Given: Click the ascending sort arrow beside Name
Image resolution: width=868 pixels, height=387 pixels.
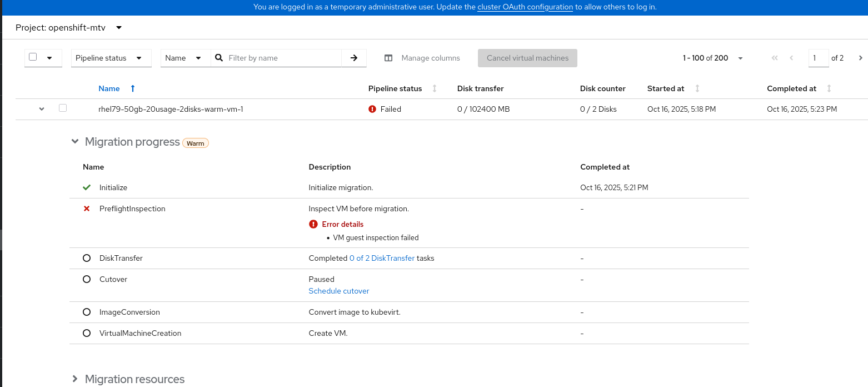Looking at the screenshot, I should (132, 88).
